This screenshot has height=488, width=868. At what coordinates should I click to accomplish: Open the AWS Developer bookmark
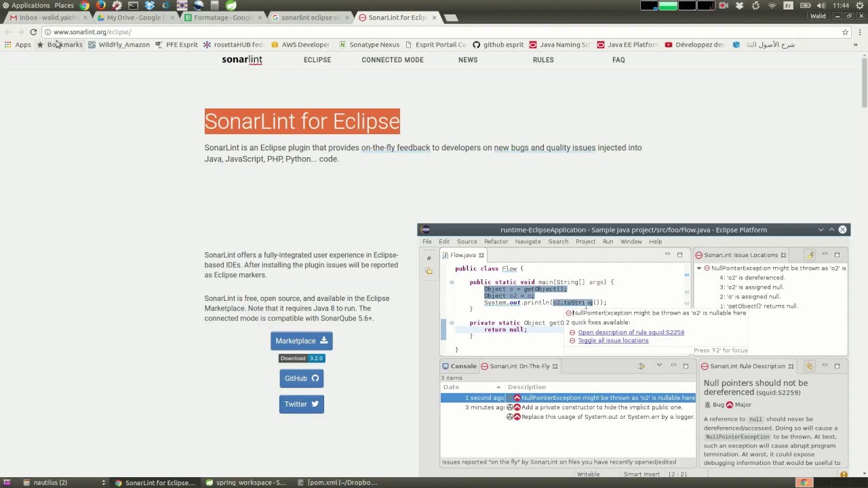(x=300, y=45)
